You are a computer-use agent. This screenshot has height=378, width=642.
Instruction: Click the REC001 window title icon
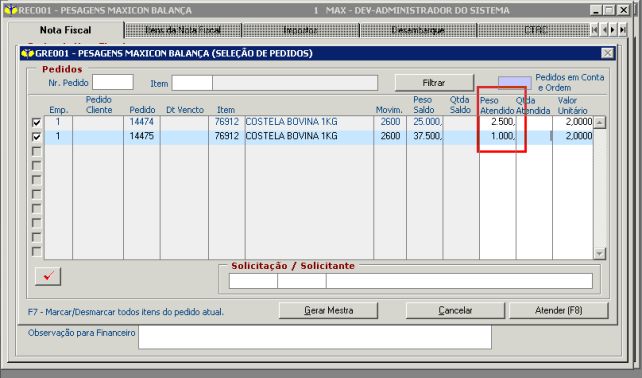(11, 10)
